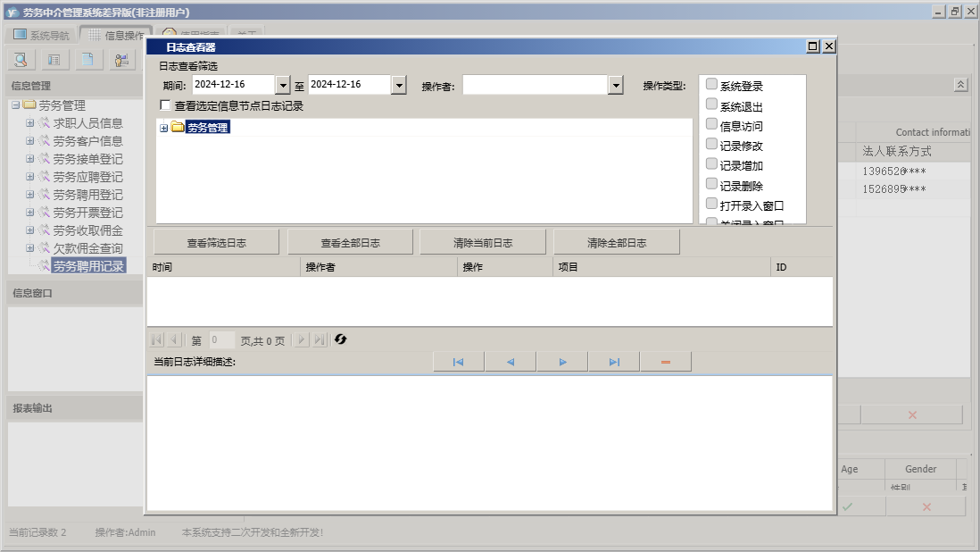Expand 欠款佣金查询 tree node
The width and height of the screenshot is (980, 552).
29,248
